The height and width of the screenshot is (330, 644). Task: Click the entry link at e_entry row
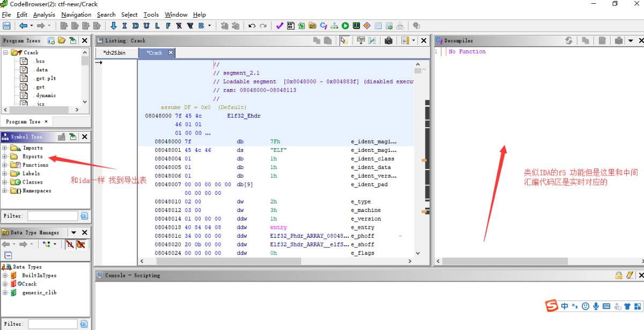click(x=278, y=228)
